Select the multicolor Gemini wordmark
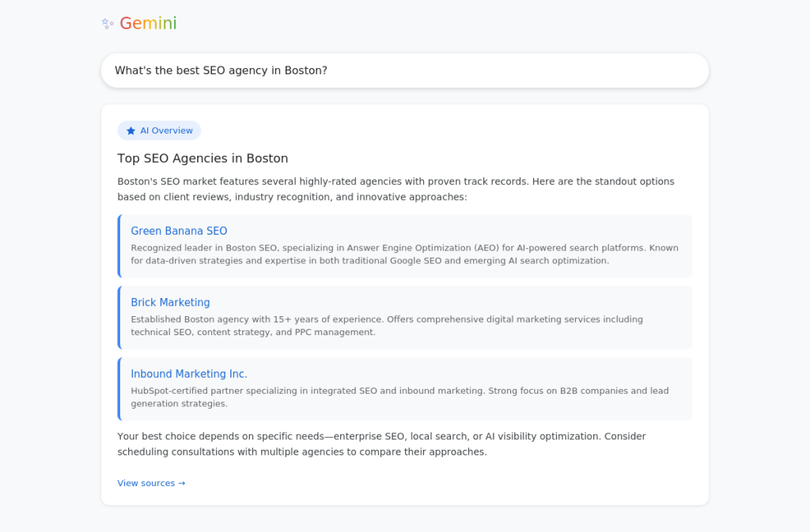Image resolution: width=810 pixels, height=532 pixels. click(x=147, y=23)
